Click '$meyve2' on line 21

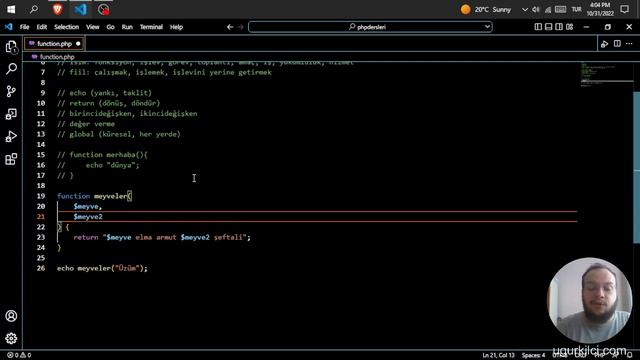point(88,217)
